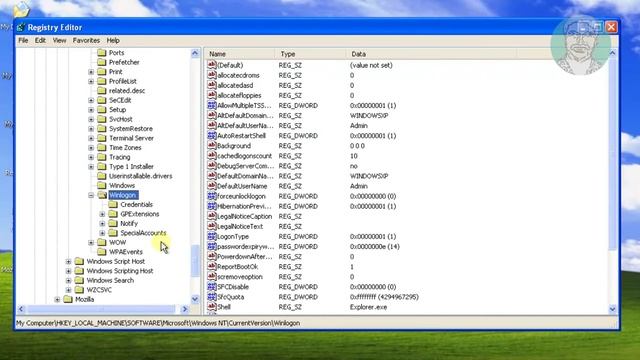Sort values by Data column header
The width and height of the screenshot is (640, 360).
(431, 54)
